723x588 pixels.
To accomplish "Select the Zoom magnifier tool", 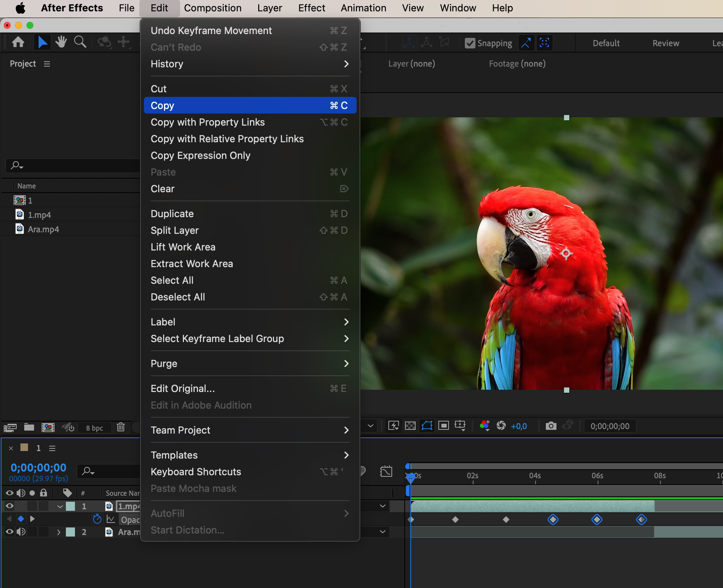I will pos(80,42).
